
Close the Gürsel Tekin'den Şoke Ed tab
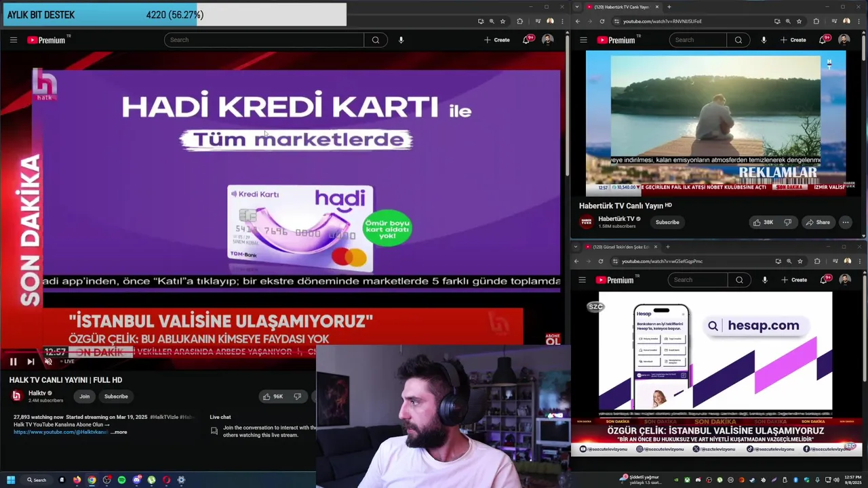pyautogui.click(x=656, y=247)
